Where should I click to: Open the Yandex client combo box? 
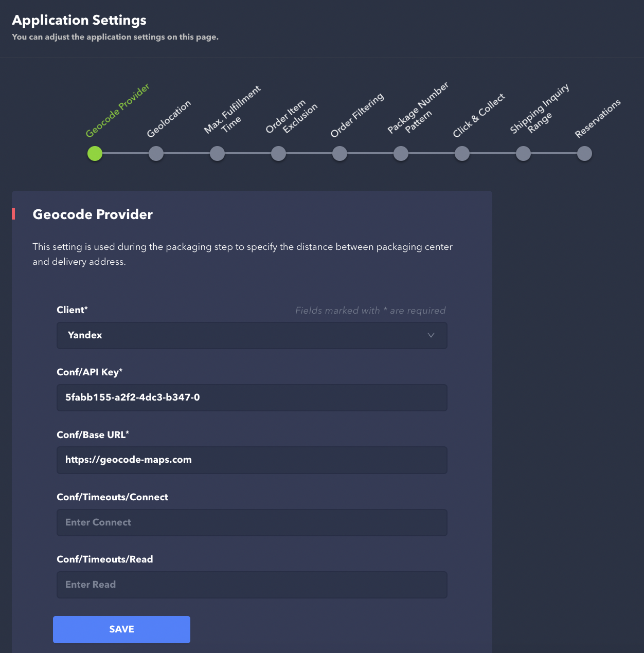tap(242, 335)
